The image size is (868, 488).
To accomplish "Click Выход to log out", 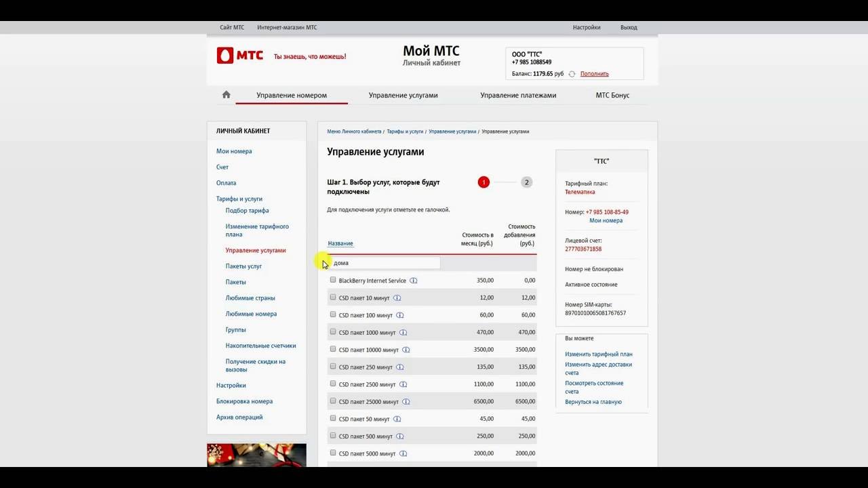I will point(629,28).
